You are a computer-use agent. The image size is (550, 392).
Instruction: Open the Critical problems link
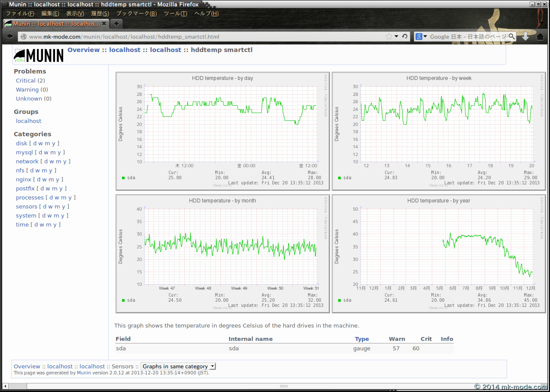point(25,80)
